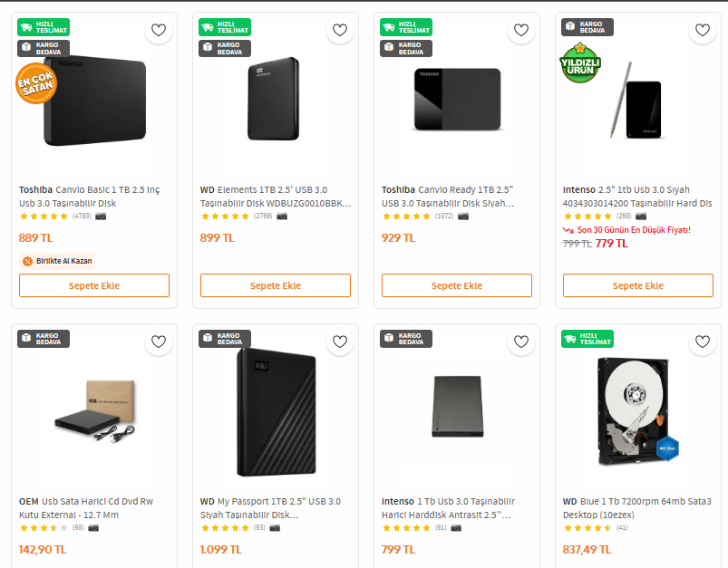728x568 pixels.
Task: Open WD My Passport 1TB product link
Action: tap(270, 507)
